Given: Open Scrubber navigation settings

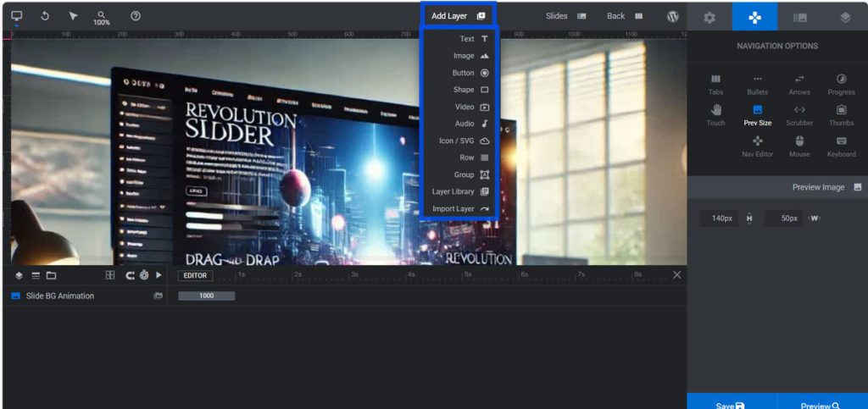Looking at the screenshot, I should pyautogui.click(x=799, y=114).
